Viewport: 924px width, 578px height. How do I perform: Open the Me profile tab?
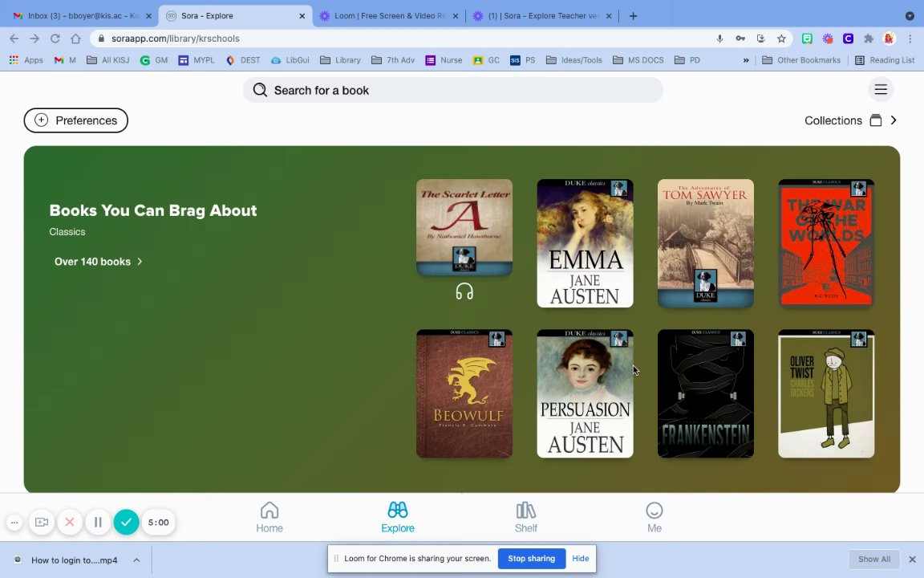(654, 517)
